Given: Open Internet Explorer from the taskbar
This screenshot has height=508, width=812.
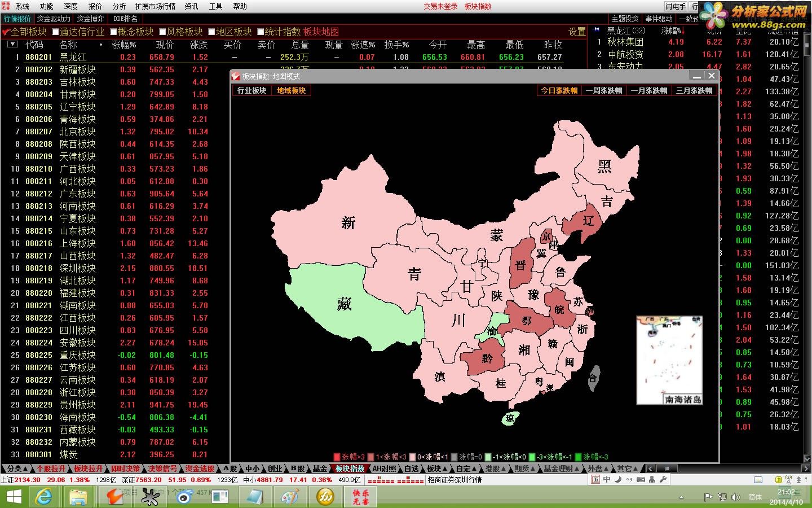Looking at the screenshot, I should [x=43, y=497].
